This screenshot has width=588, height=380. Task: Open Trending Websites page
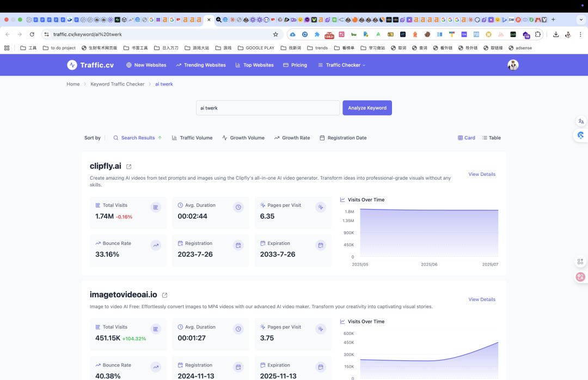tap(201, 65)
